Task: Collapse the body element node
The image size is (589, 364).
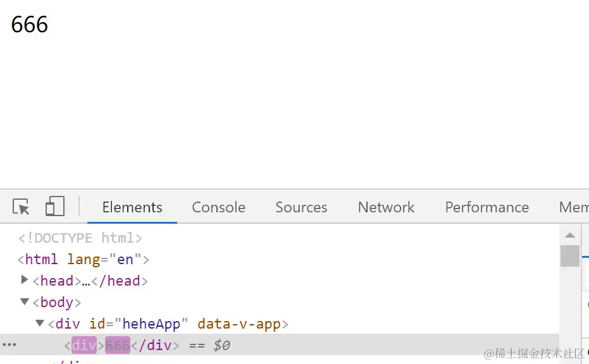Action: pos(25,301)
